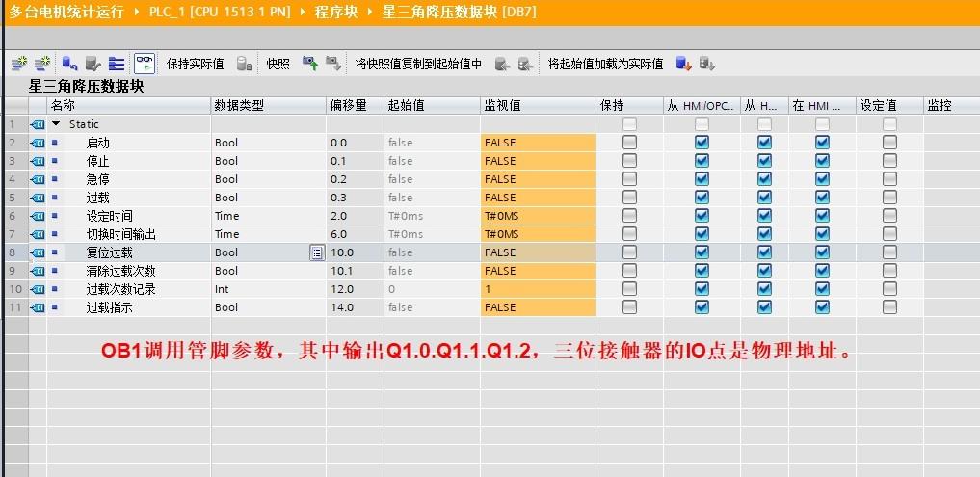Click the tag icon in the 急停 row
980x477 pixels.
point(38,179)
